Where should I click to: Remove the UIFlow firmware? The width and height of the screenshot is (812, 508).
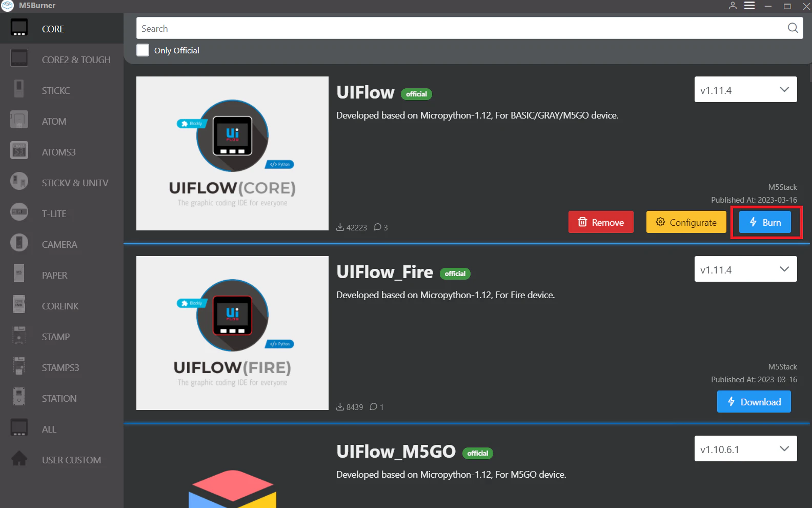(x=601, y=222)
